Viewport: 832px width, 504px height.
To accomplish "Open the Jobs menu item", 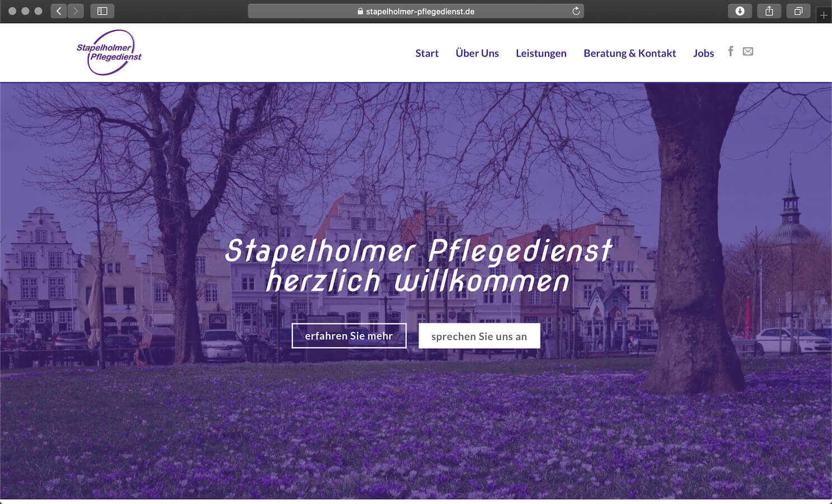I will pyautogui.click(x=703, y=53).
